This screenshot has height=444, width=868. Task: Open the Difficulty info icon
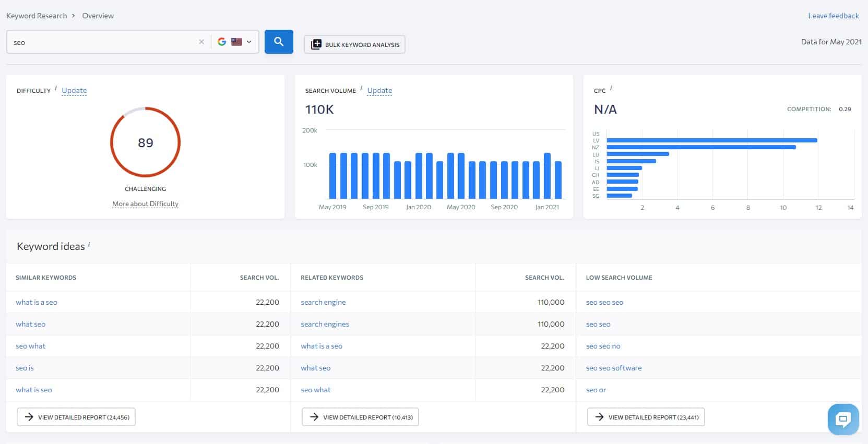[56, 88]
